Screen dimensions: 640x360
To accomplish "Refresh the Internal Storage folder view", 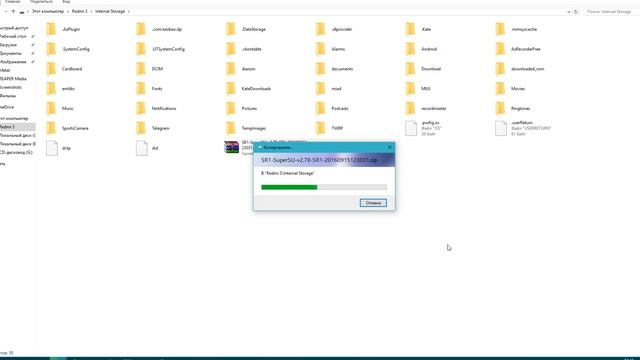I will click(576, 12).
